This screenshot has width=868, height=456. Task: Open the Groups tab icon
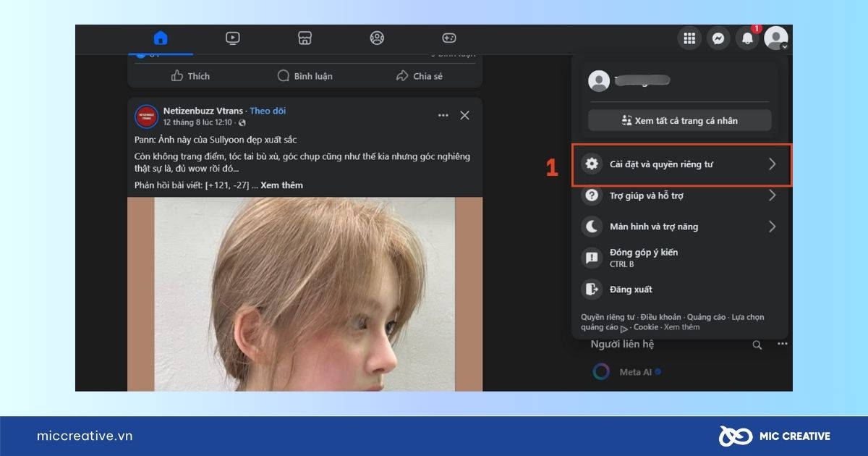(377, 38)
